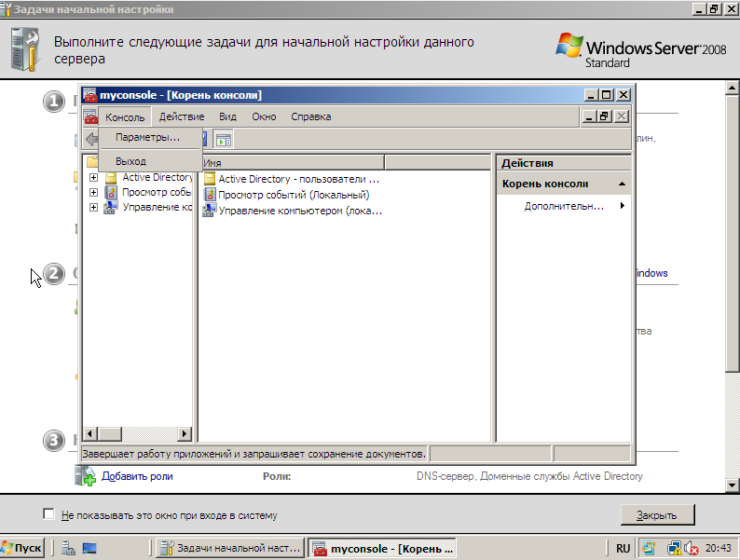This screenshot has width=740, height=560.
Task: Collapse the Корень консоли actions section
Action: [622, 184]
